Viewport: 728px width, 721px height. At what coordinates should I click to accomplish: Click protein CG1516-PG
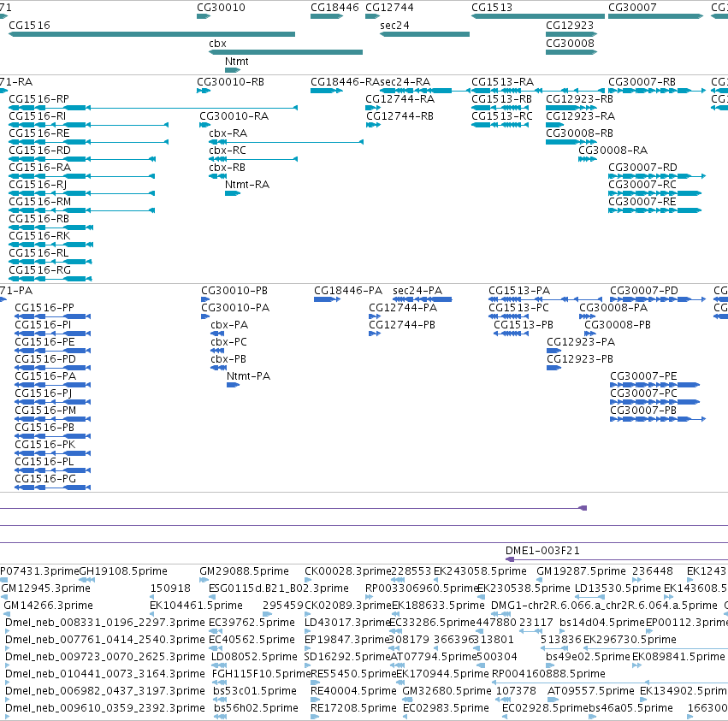pos(52,488)
